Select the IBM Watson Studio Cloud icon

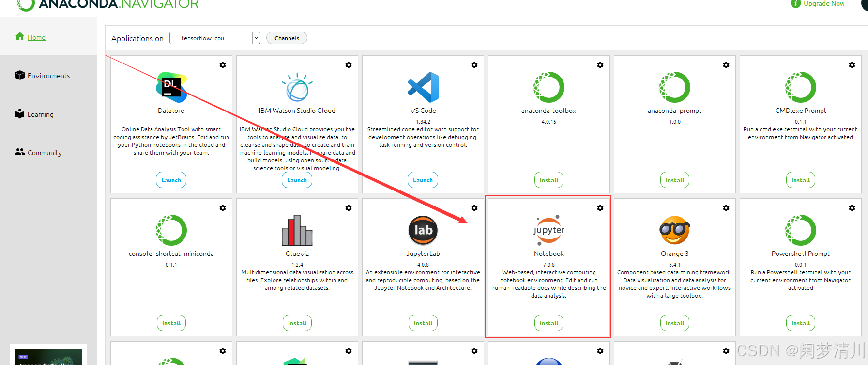point(297,87)
